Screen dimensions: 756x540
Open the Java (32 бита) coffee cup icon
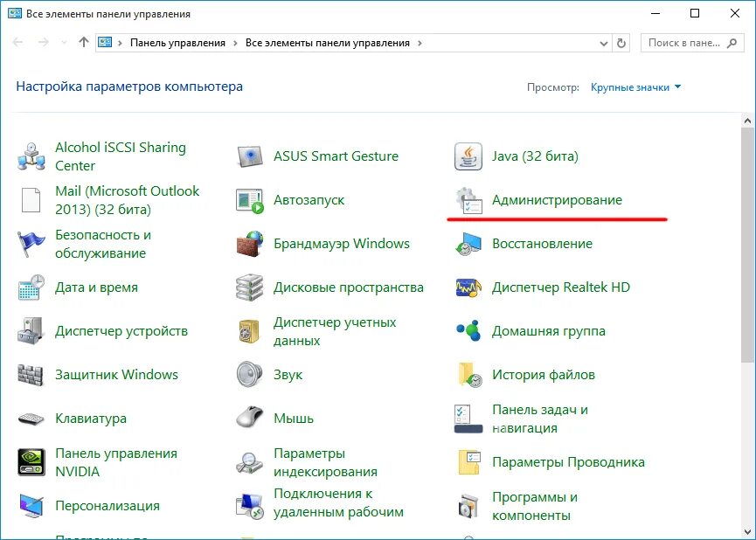click(x=468, y=156)
